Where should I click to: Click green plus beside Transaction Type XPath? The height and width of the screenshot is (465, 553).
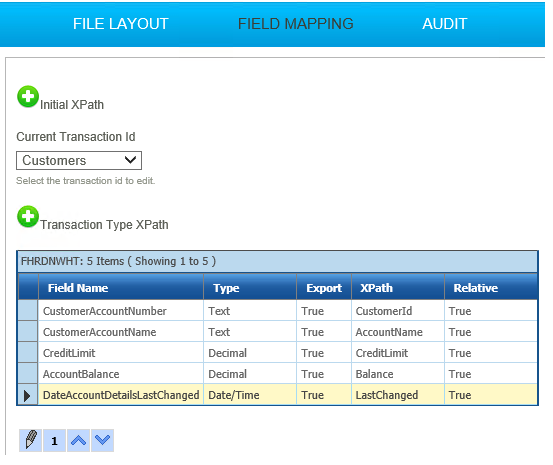[28, 216]
